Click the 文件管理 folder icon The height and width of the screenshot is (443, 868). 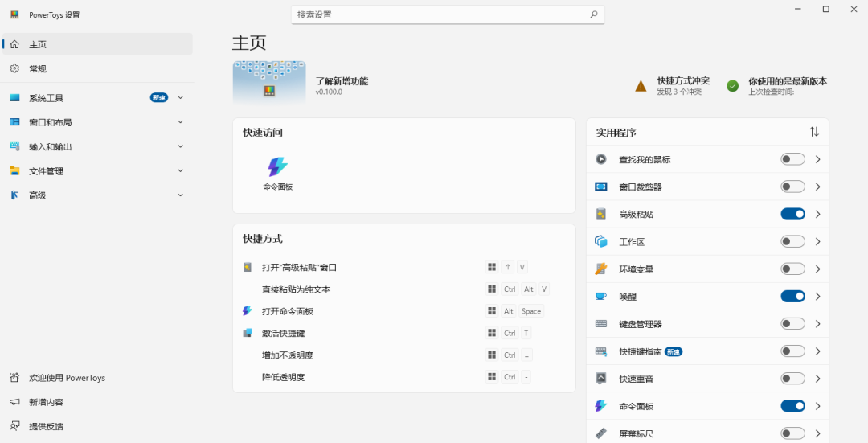pyautogui.click(x=15, y=170)
